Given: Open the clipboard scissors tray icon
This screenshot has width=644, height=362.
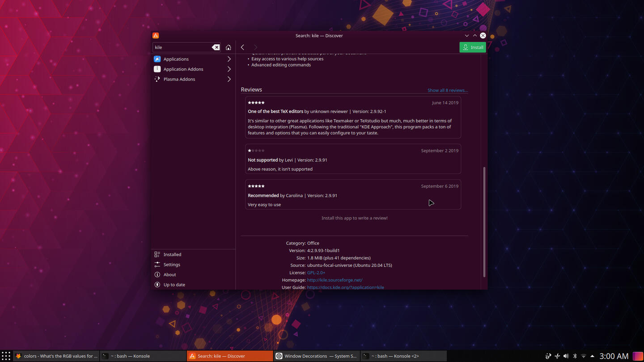Looking at the screenshot, I should coord(557,356).
